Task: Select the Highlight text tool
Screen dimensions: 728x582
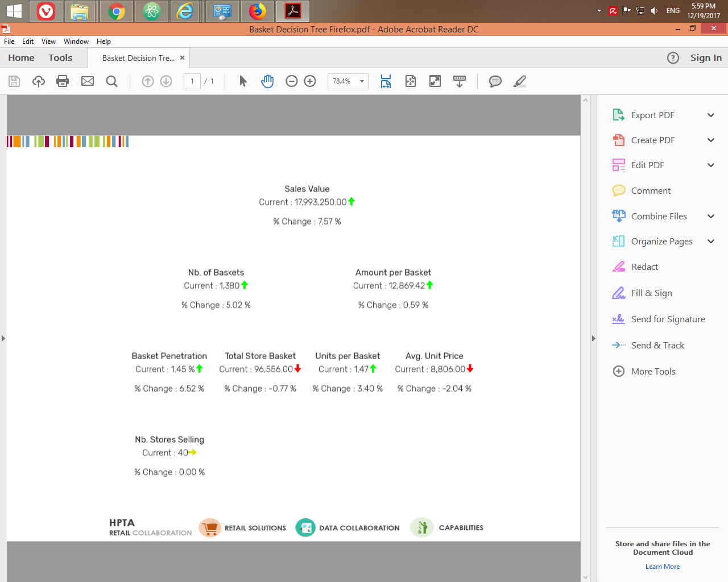Action: click(519, 81)
